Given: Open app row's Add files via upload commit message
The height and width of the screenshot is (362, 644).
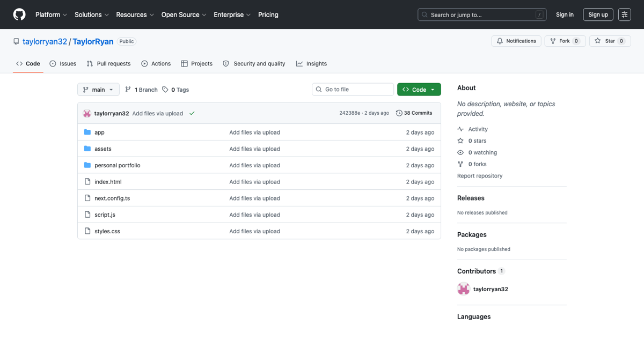Looking at the screenshot, I should point(254,132).
